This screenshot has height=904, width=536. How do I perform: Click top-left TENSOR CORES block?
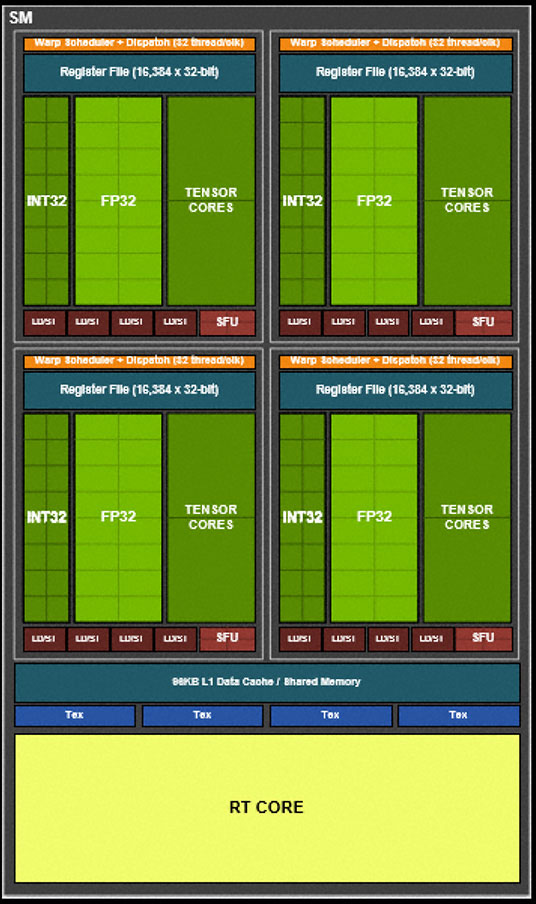pyautogui.click(x=211, y=201)
